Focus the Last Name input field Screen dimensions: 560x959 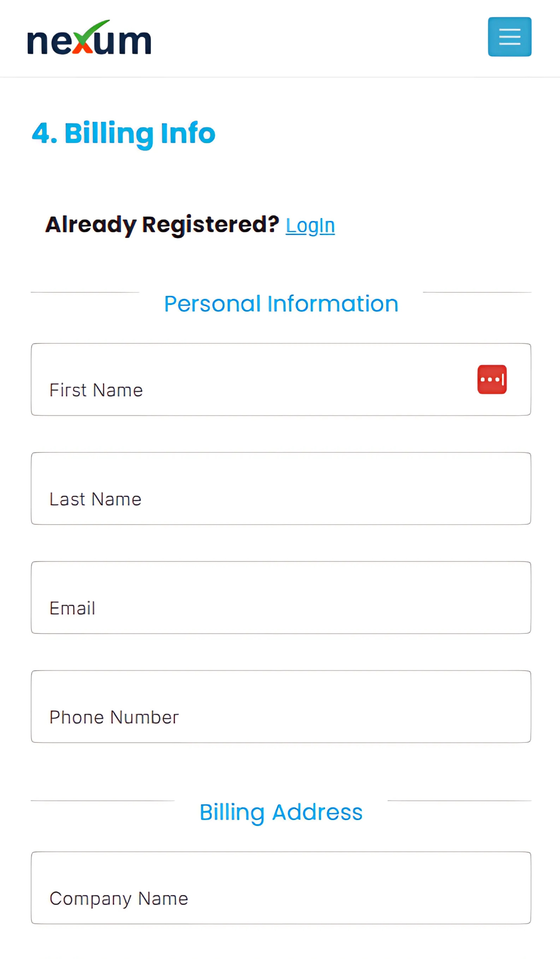(x=281, y=488)
